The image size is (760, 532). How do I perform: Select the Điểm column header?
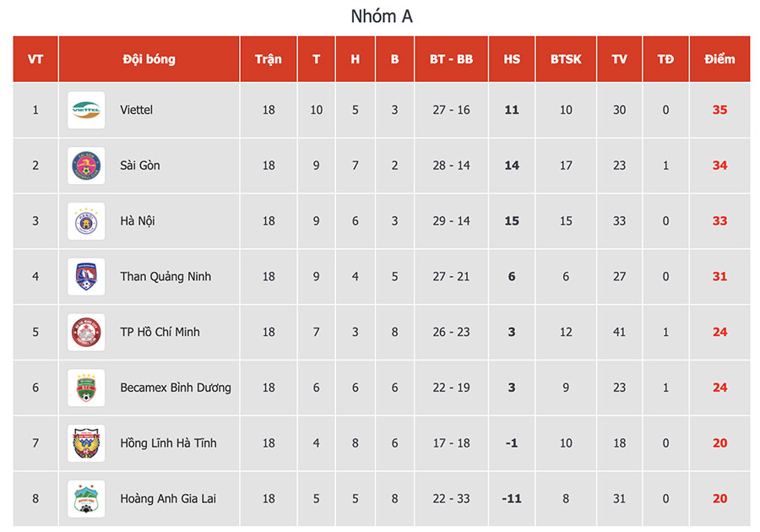(x=719, y=59)
